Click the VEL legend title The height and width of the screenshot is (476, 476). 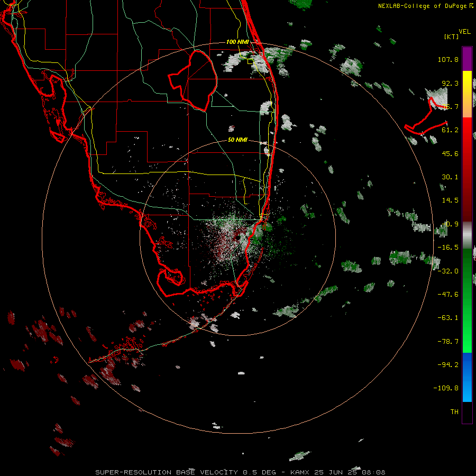click(464, 32)
